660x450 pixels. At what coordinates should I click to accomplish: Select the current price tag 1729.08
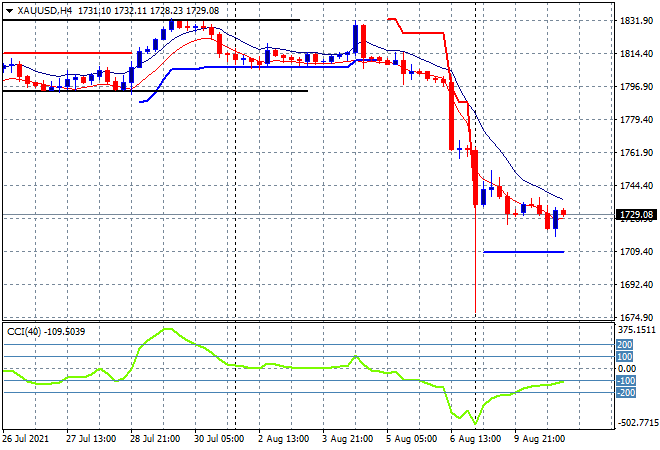tap(636, 215)
